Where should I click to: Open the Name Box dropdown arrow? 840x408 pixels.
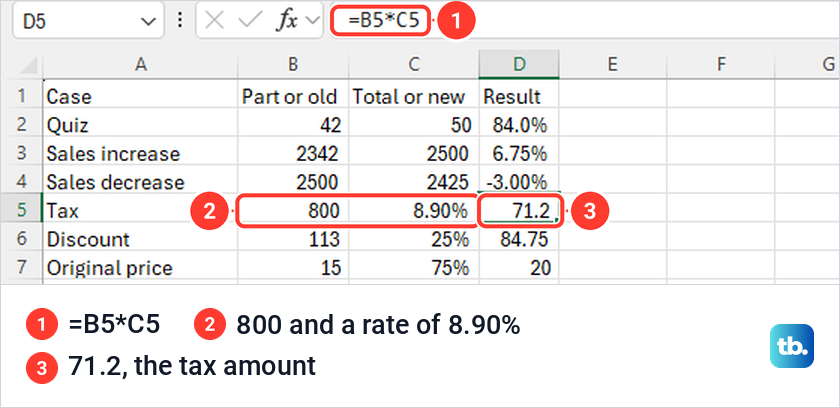[x=147, y=22]
